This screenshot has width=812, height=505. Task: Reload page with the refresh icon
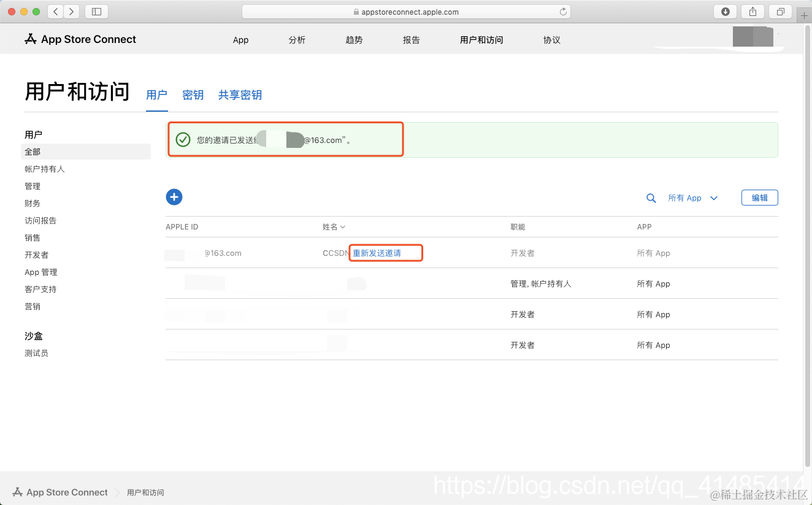[563, 12]
